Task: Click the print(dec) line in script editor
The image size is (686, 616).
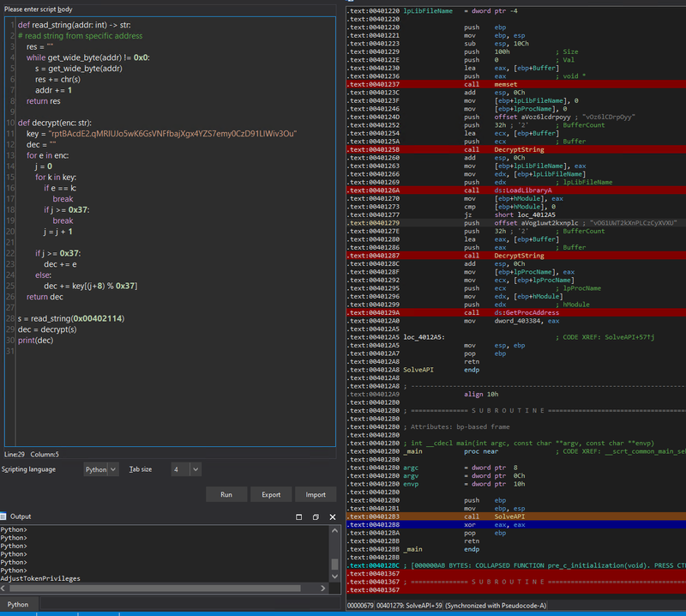Action: [x=35, y=341]
